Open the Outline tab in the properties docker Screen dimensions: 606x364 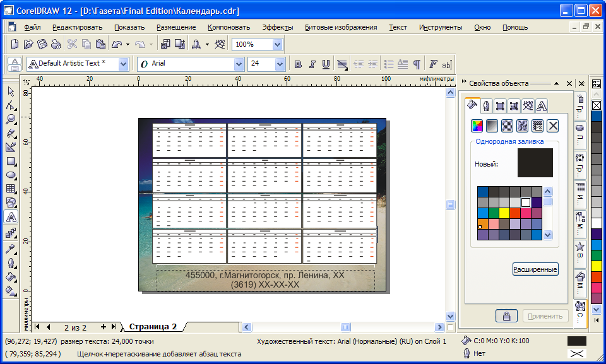click(486, 105)
